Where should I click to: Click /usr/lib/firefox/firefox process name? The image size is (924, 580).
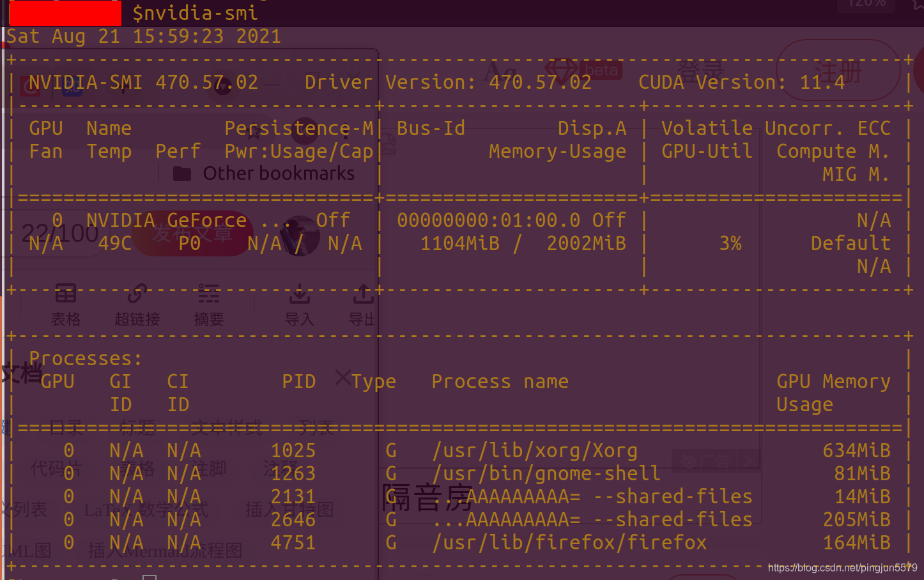[569, 543]
